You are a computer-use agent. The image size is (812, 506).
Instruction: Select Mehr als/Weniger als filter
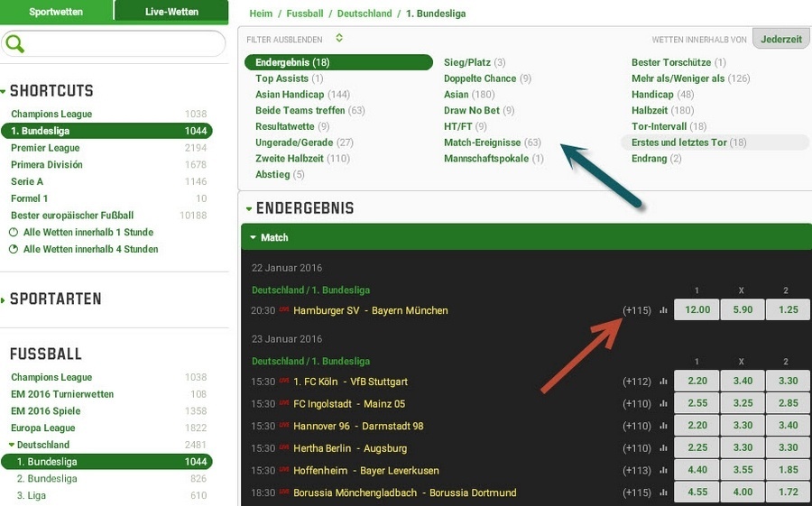click(691, 78)
